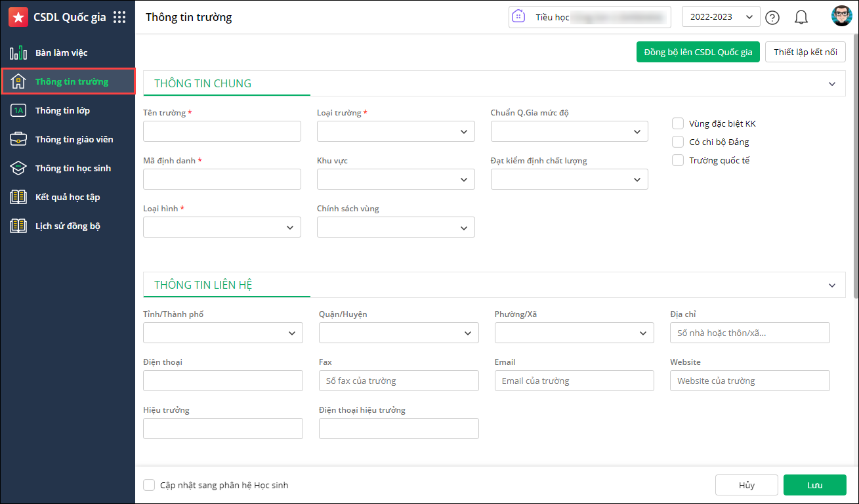Open the app grid launcher icon
The height and width of the screenshot is (504, 859).
[119, 18]
